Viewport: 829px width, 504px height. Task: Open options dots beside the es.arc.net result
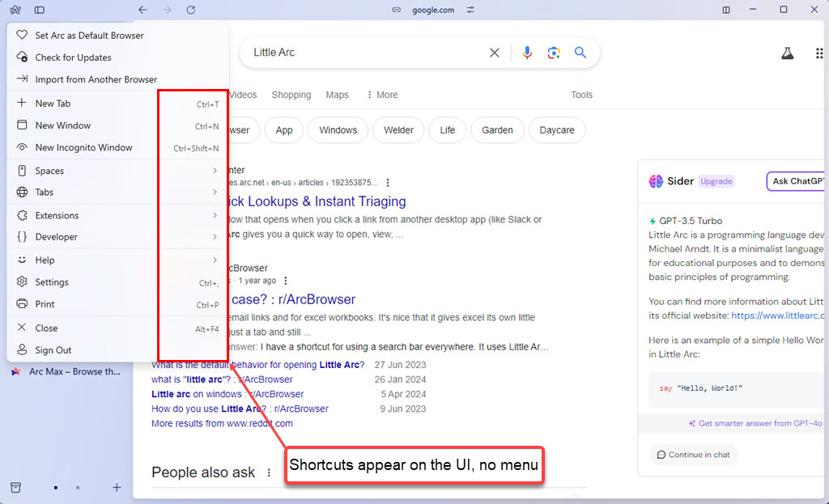388,182
